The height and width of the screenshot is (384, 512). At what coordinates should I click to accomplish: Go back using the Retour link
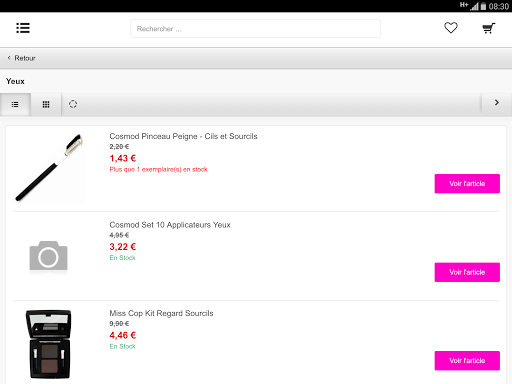[25, 58]
